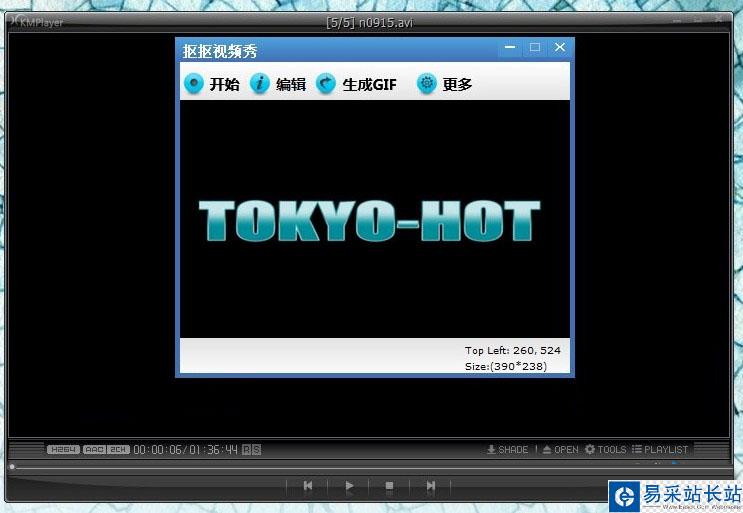Screen dimensions: 743x513
Task: Click the Top Left: 260, 524 text
Action: (513, 351)
